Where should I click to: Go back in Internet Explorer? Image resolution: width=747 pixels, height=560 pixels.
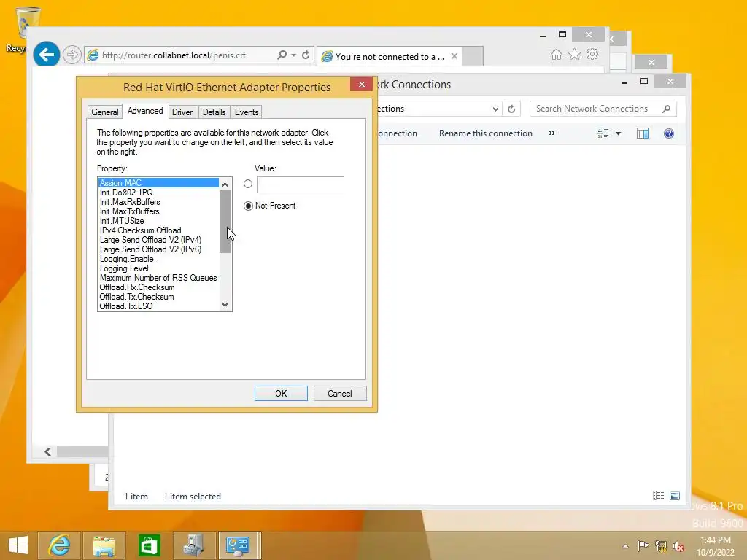pos(46,55)
